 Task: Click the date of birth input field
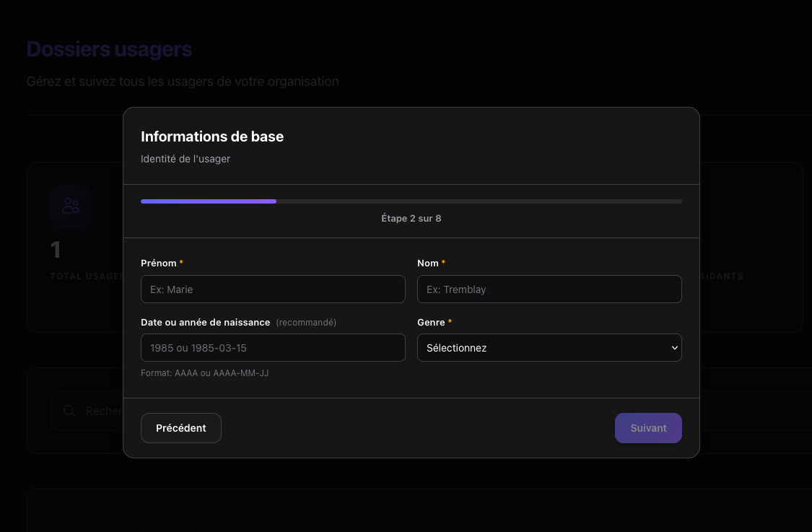pos(273,348)
